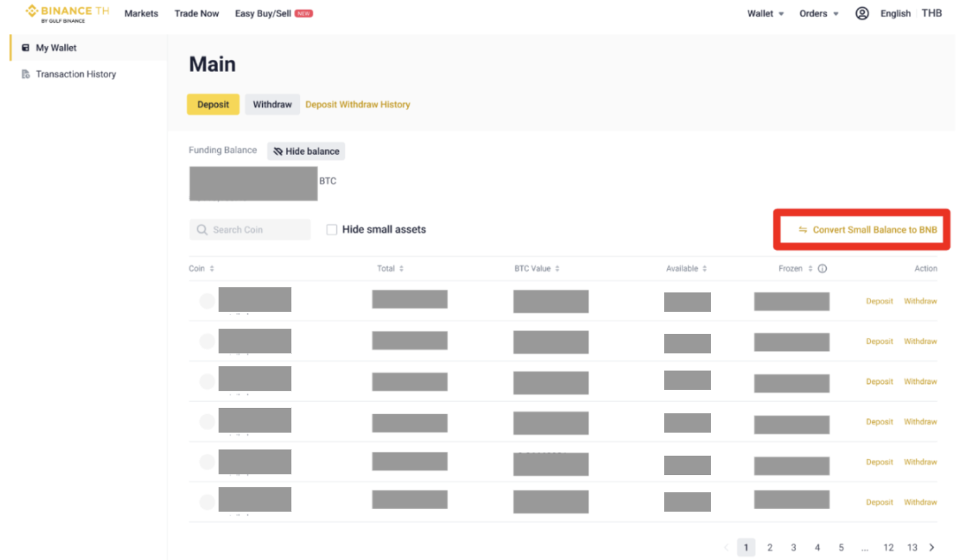
Task: Open the user account profile icon
Action: click(x=861, y=14)
